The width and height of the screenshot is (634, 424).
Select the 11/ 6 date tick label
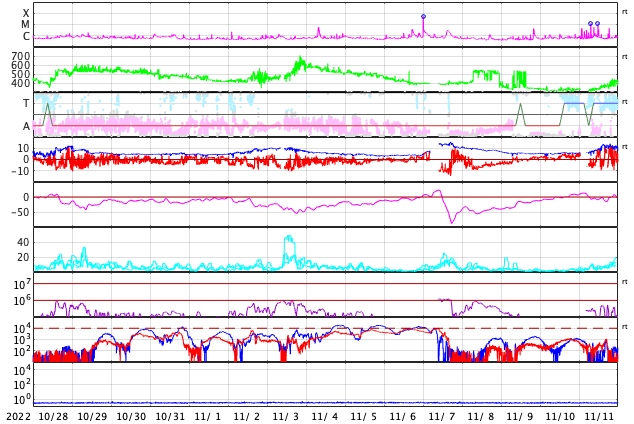(x=403, y=417)
